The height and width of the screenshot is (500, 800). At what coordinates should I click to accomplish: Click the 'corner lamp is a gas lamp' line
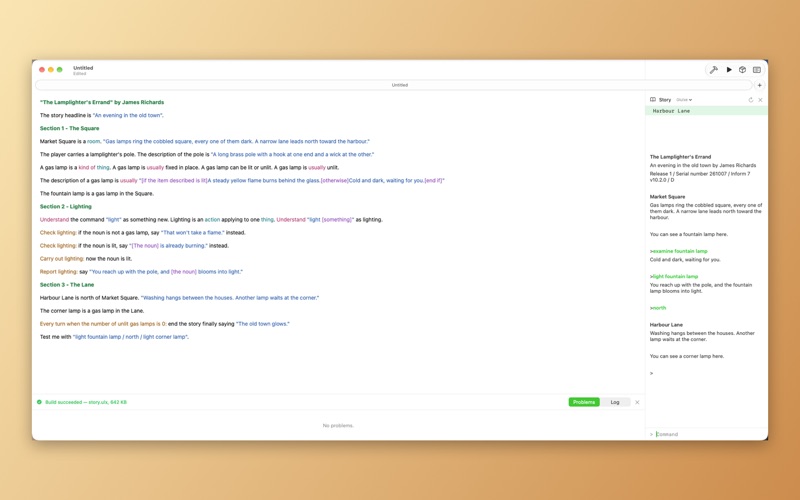[92, 311]
